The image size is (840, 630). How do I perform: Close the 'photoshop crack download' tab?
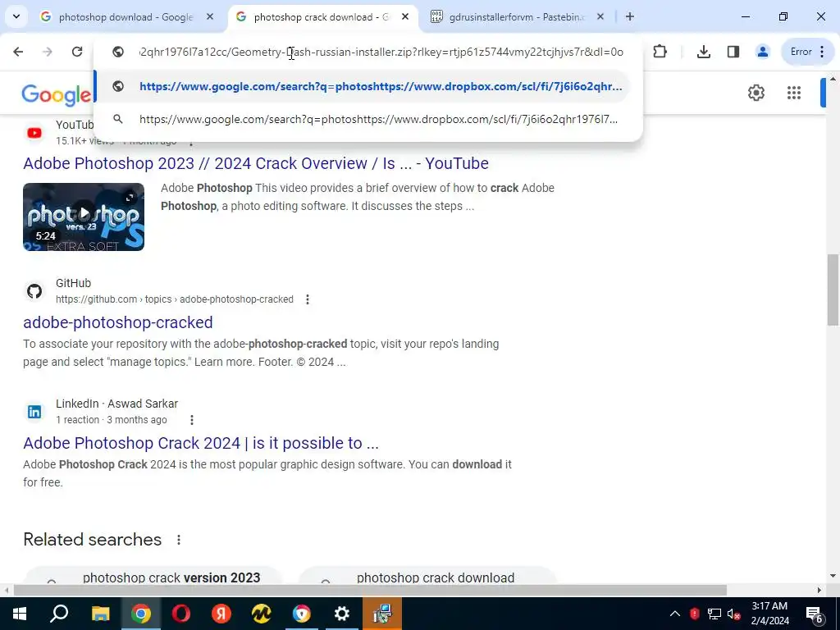pos(405,17)
